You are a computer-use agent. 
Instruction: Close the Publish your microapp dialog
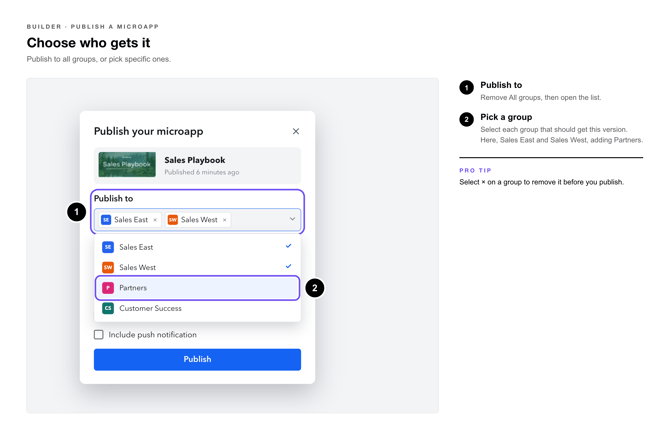(x=296, y=131)
